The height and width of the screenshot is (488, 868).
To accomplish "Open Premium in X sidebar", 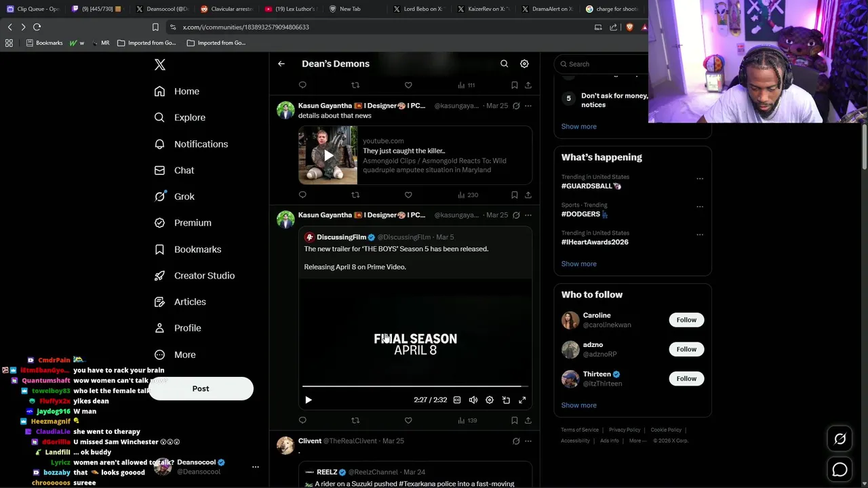I will (x=182, y=222).
